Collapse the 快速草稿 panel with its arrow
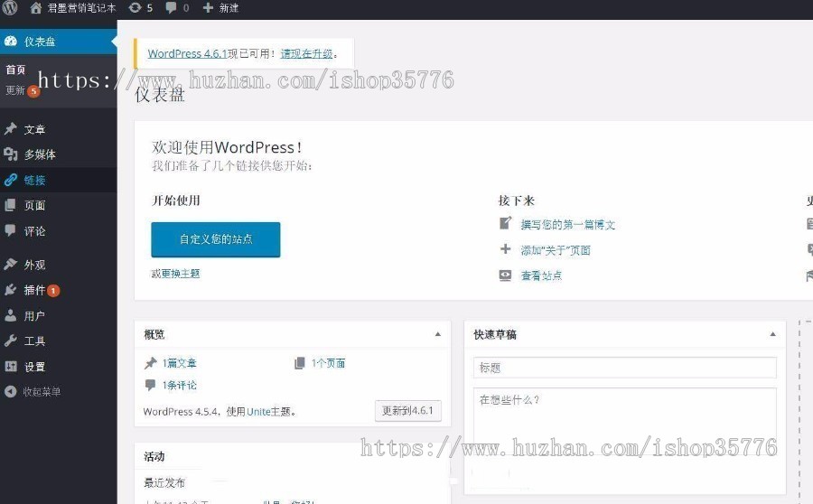The image size is (813, 504). pos(773,334)
